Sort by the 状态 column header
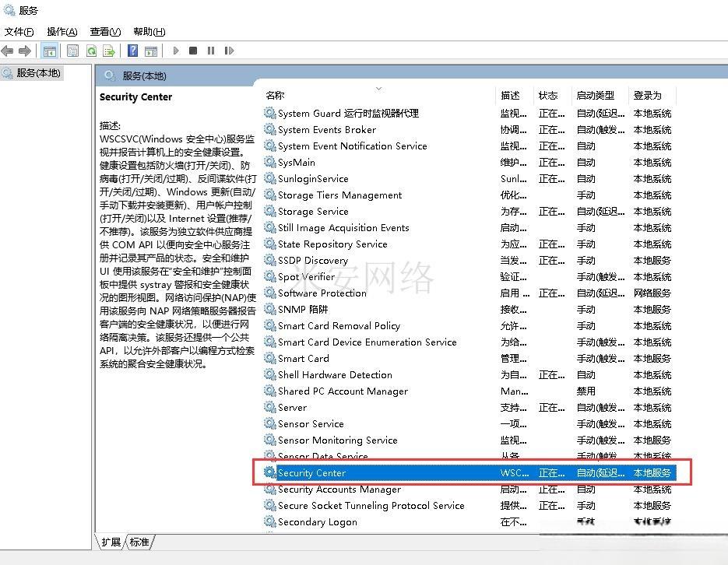Viewport: 728px width, 565px height. [x=548, y=95]
